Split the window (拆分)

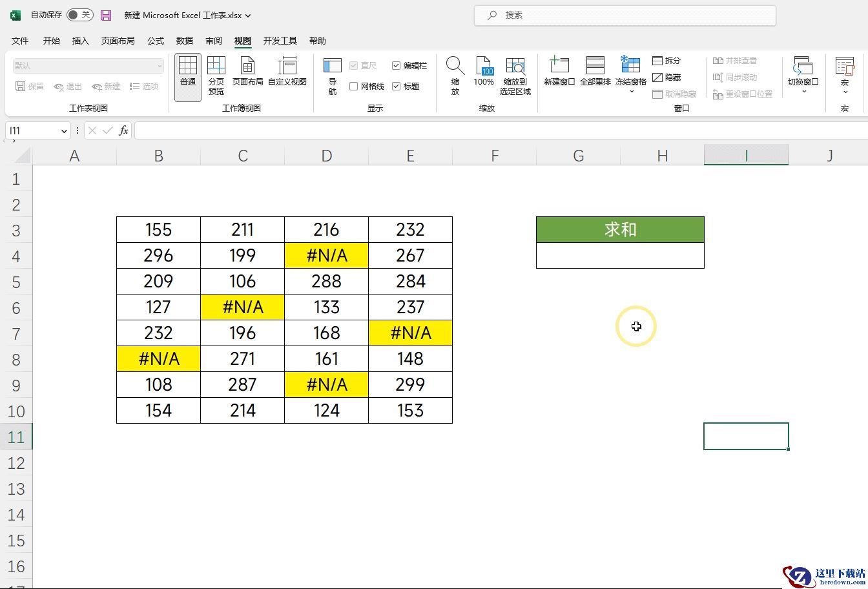click(666, 61)
